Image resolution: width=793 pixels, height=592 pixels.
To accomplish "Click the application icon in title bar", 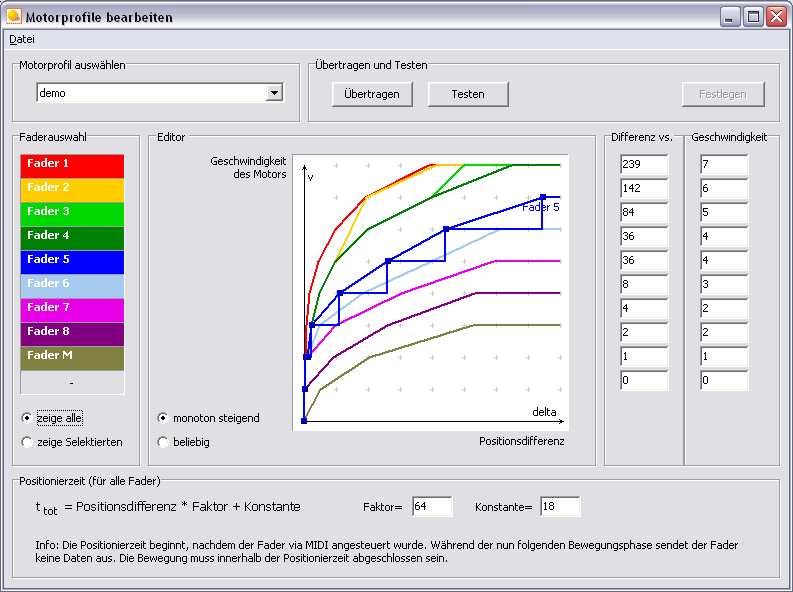I will (x=14, y=17).
